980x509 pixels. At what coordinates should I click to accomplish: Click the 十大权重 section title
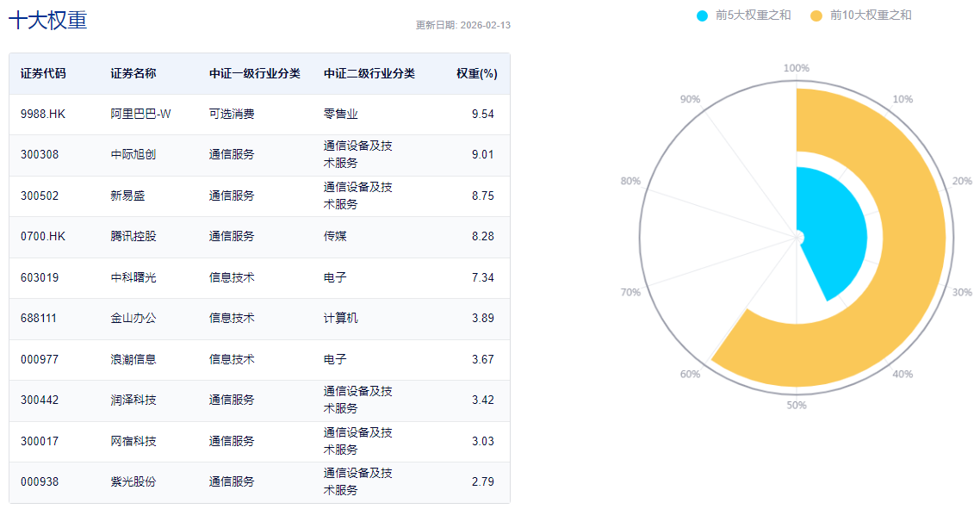[x=48, y=21]
